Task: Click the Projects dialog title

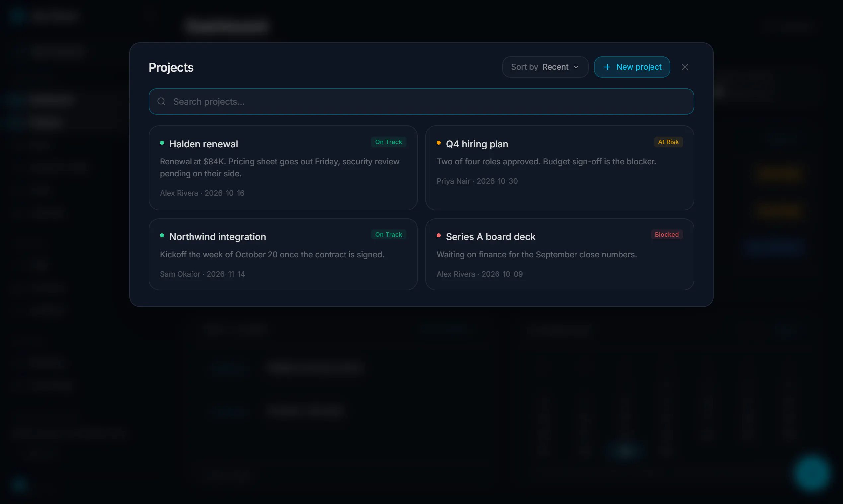Action: [171, 67]
